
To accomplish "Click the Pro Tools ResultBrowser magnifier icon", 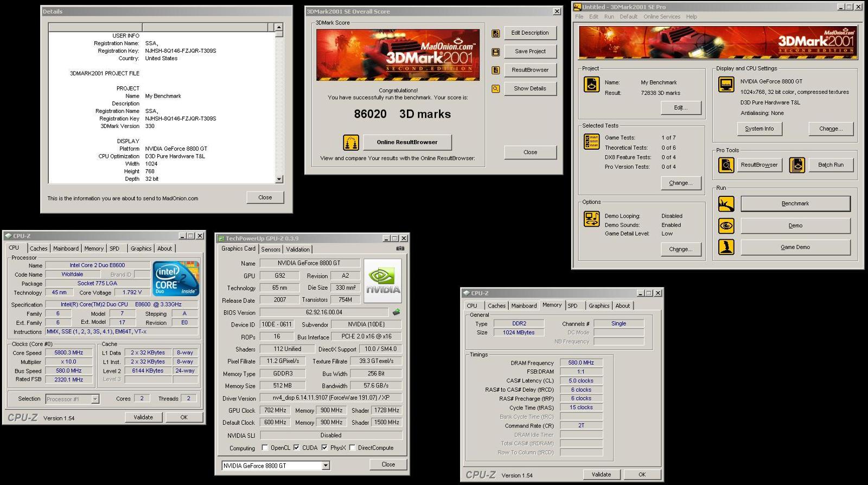I will (x=726, y=165).
